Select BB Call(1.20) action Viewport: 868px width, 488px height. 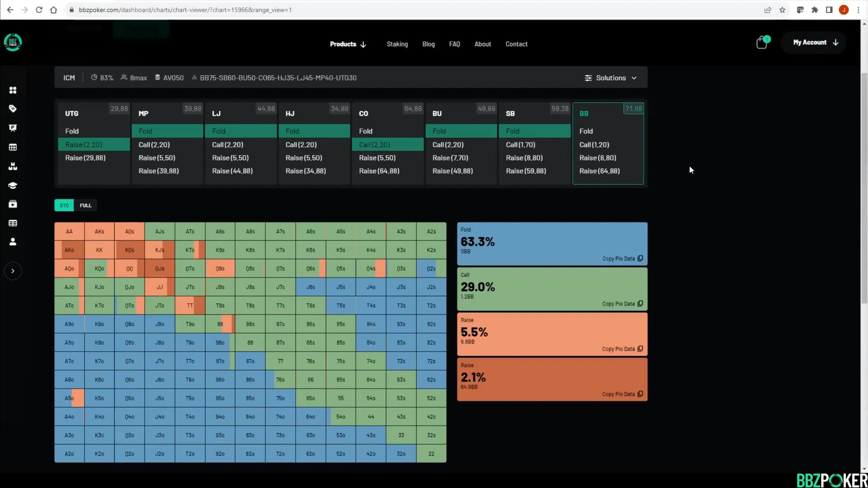click(594, 145)
